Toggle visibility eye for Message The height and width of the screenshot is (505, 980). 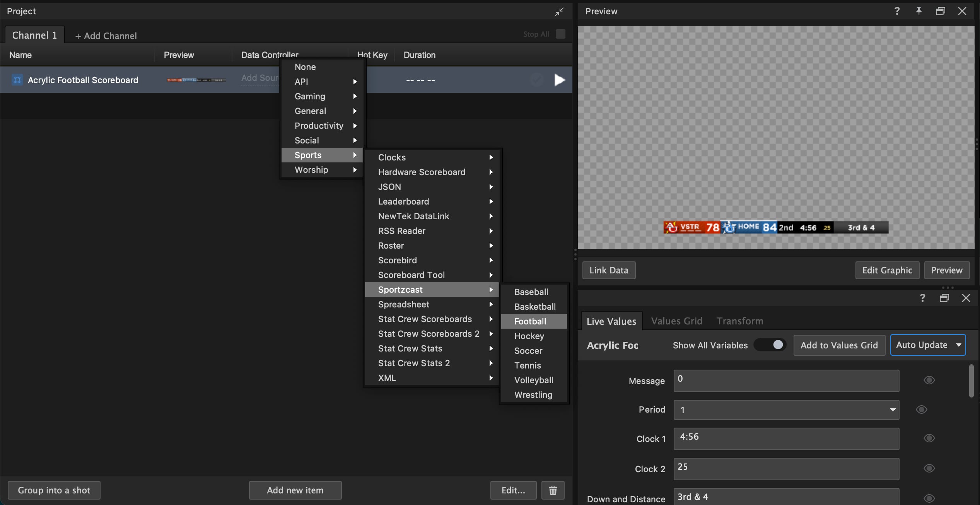pos(929,380)
